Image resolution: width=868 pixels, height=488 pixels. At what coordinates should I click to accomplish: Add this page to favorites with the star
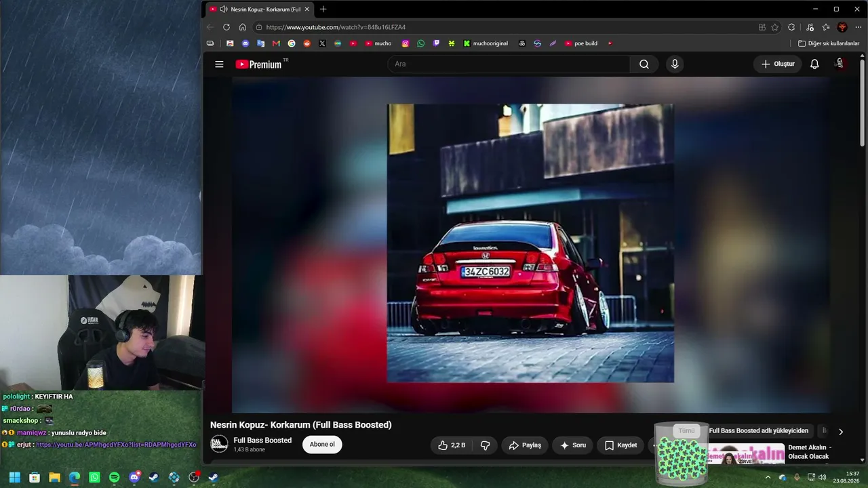[775, 27]
